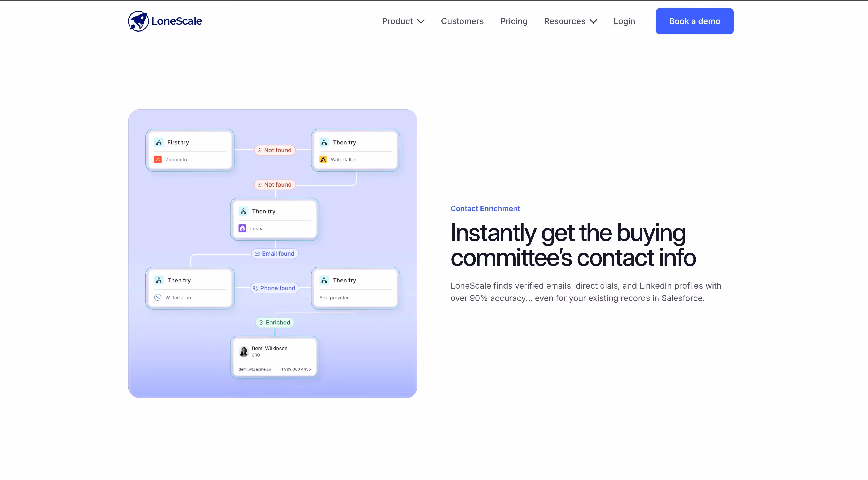Click the CRO job title text
This screenshot has width=868, height=480.
pos(256,355)
